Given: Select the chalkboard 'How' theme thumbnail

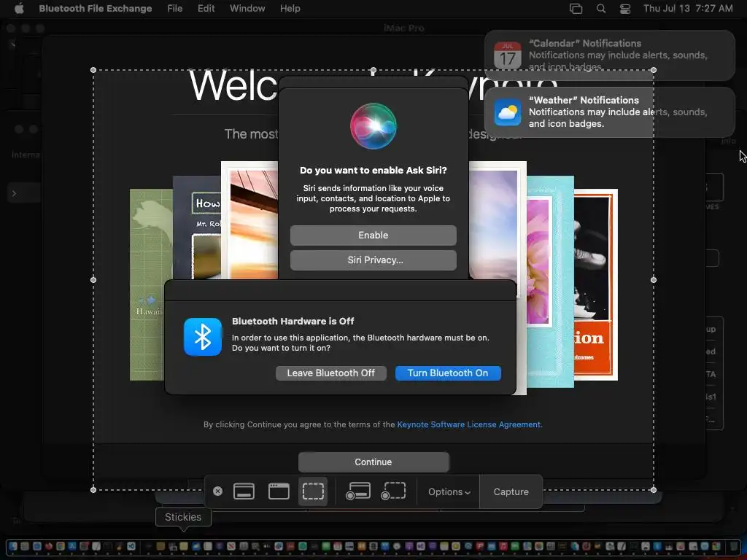Looking at the screenshot, I should [x=197, y=227].
